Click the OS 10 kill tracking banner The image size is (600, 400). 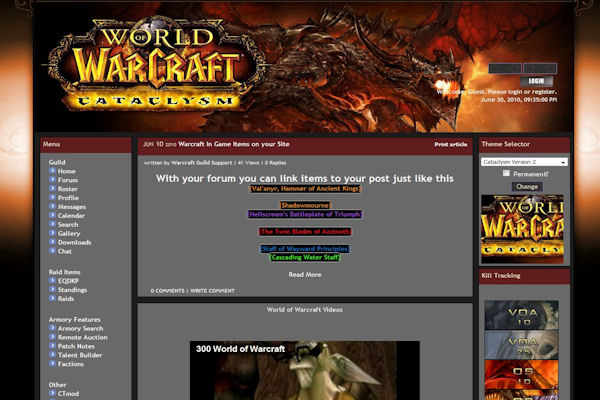click(x=521, y=374)
